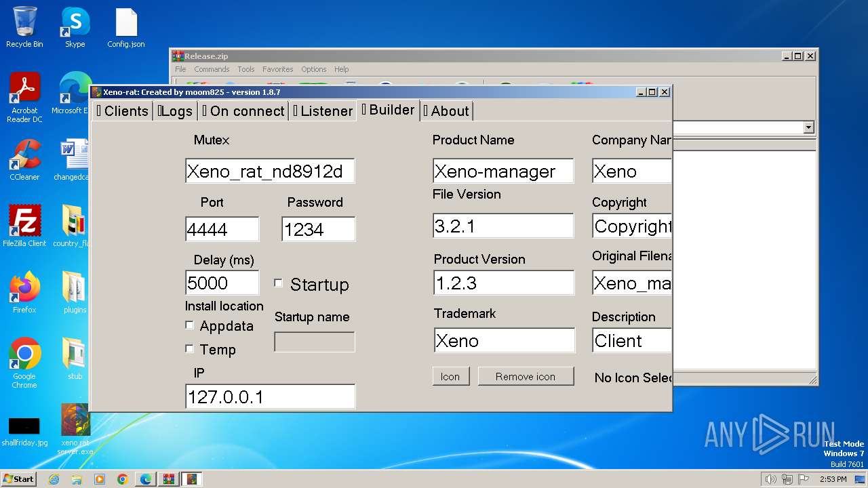Open the Action Center flag icon
This screenshot has width=868, height=488.
(804, 479)
